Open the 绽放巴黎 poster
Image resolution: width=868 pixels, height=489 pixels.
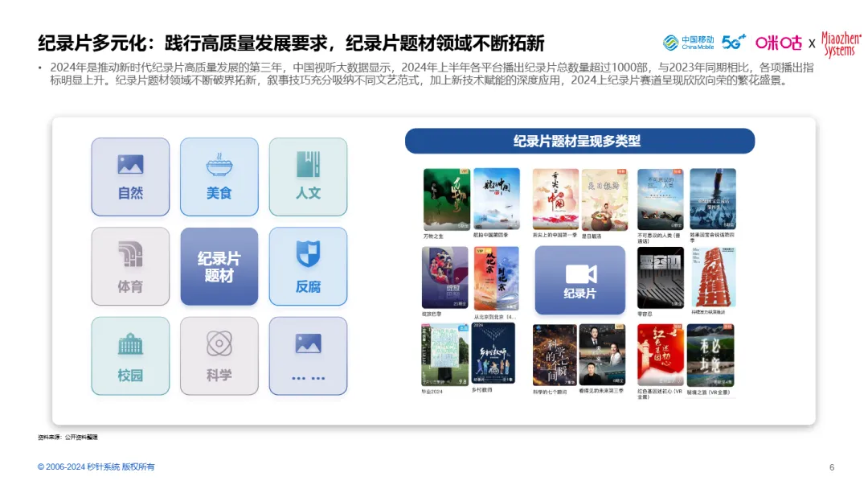(445, 277)
